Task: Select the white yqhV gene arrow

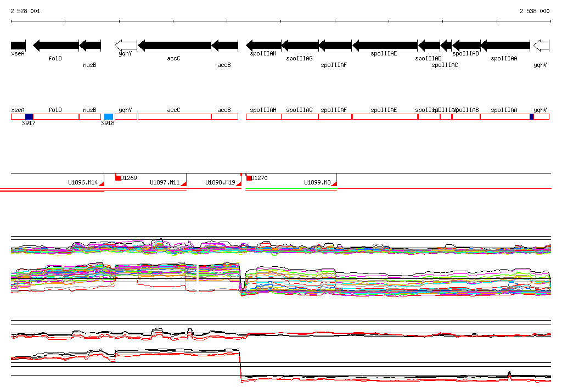Action: pos(541,46)
